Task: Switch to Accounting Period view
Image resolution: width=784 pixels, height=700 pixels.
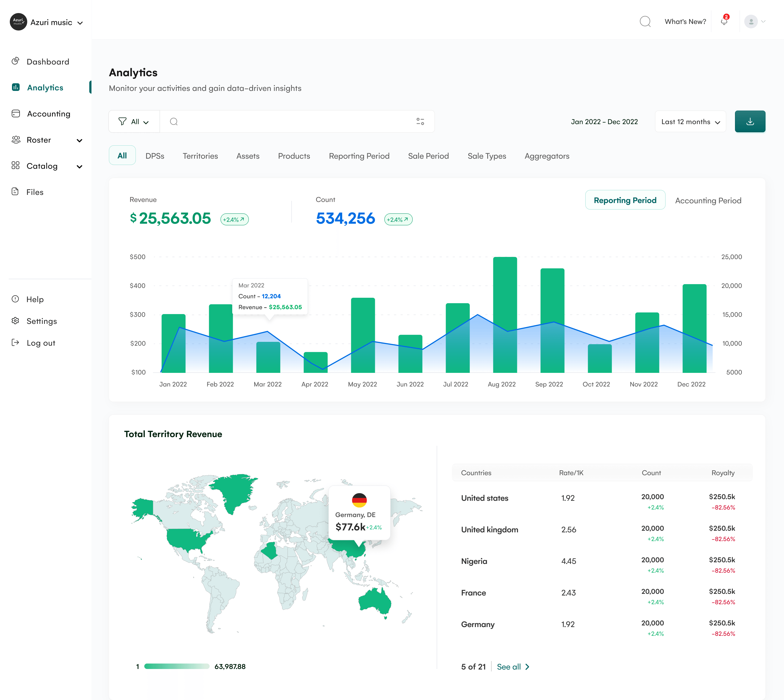Action: tap(708, 200)
